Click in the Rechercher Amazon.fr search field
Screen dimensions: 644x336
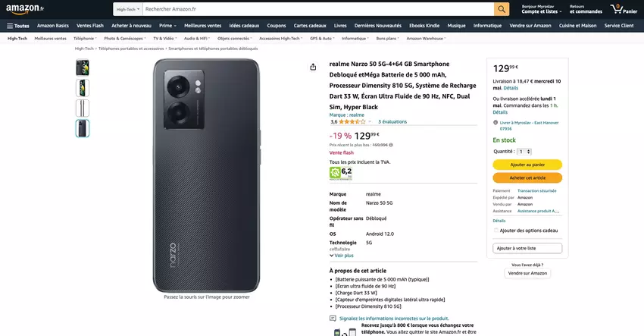coord(317,9)
